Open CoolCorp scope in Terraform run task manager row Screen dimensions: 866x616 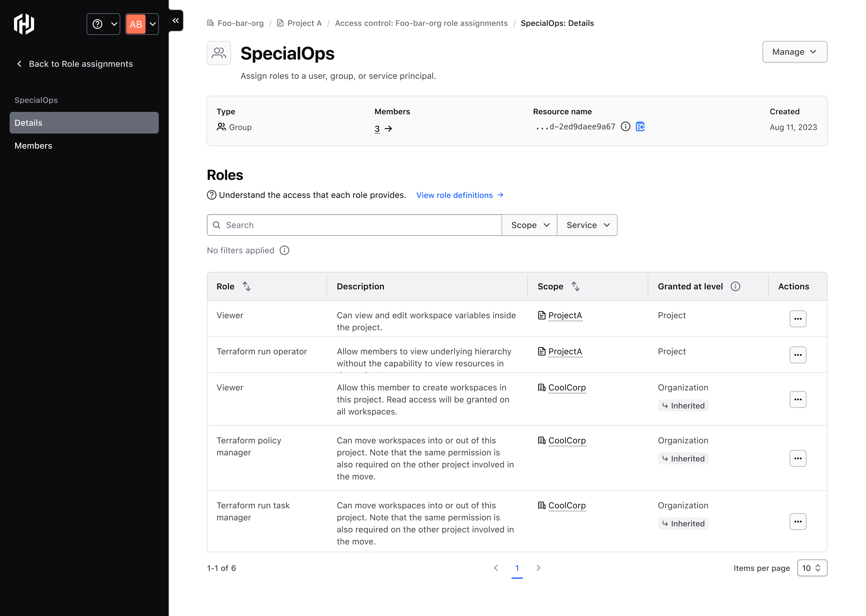pyautogui.click(x=567, y=505)
